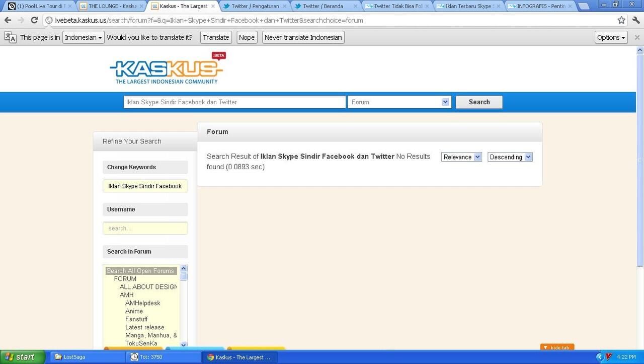Screen dimensions: 644x364
Task: Switch to Twitter Tidak Bisa Follow tab
Action: tap(397, 6)
